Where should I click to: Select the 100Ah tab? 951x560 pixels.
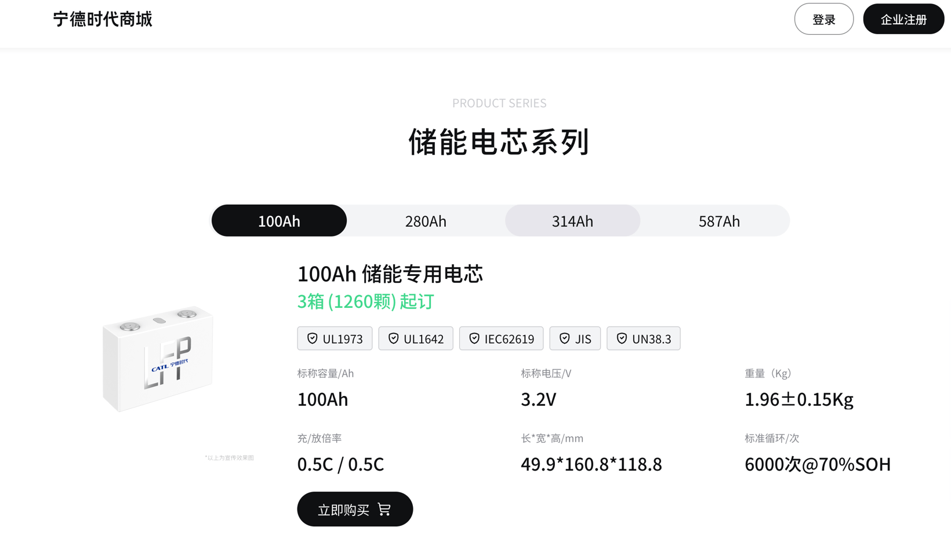click(279, 220)
